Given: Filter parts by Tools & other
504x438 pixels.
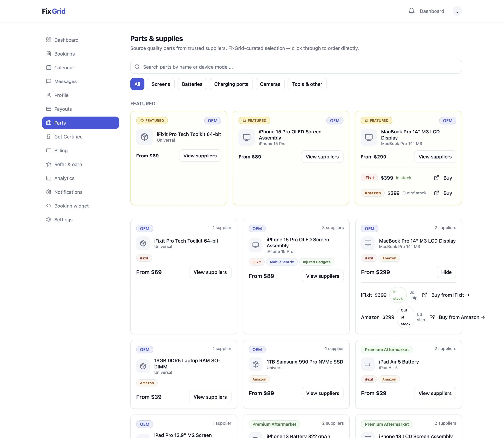Looking at the screenshot, I should pos(307,84).
